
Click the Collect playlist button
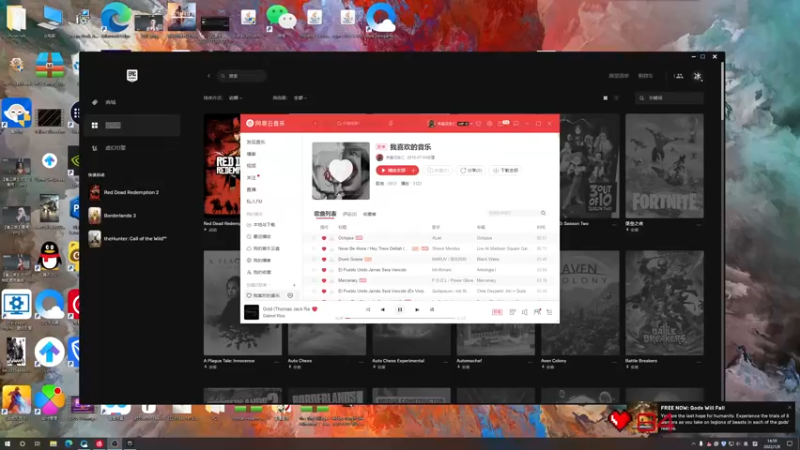[438, 170]
